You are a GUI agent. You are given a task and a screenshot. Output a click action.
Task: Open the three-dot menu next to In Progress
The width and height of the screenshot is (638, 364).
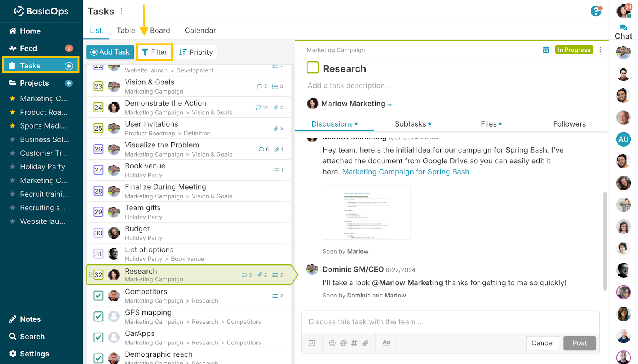coord(601,50)
